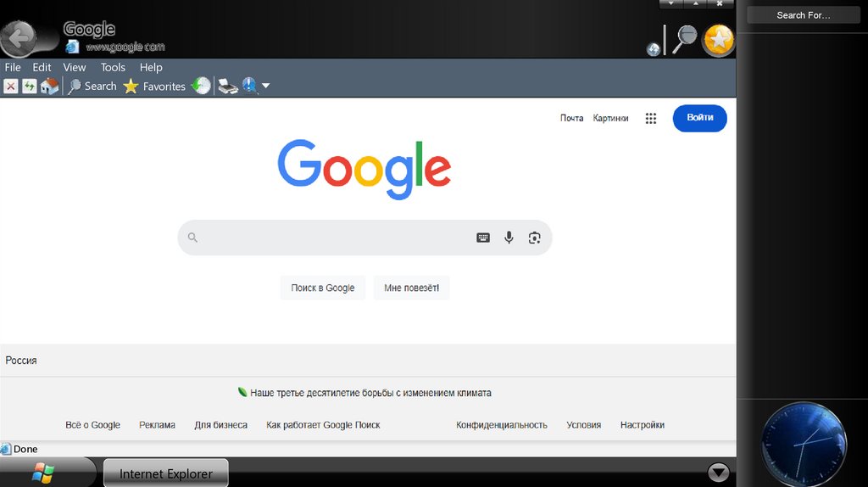This screenshot has width=868, height=487.
Task: Expand the dropdown arrow after the info icon
Action: [x=265, y=86]
